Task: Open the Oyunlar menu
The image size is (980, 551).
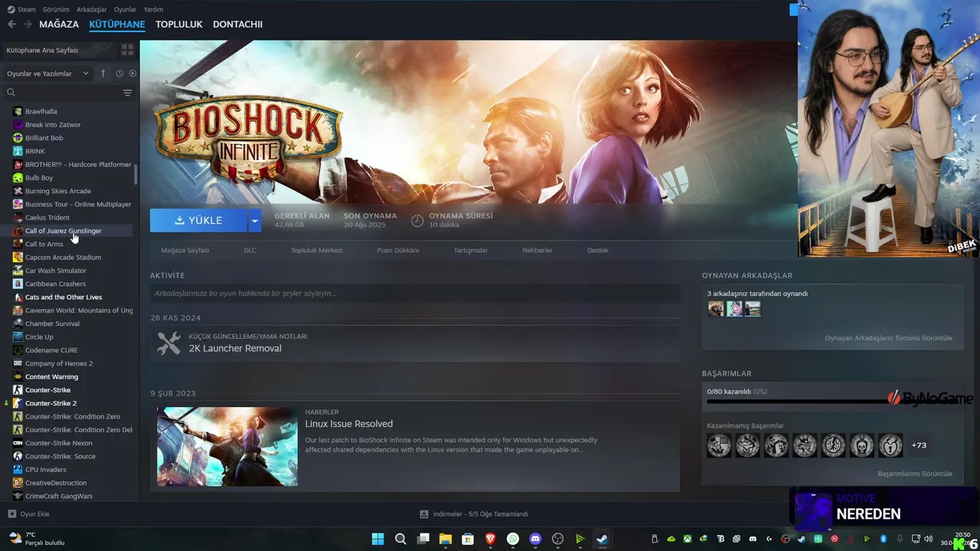Action: (125, 9)
